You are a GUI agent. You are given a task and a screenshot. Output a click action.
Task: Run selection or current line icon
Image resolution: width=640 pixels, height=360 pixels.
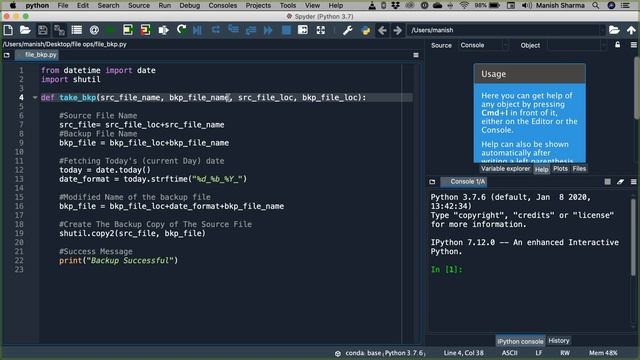(x=163, y=30)
